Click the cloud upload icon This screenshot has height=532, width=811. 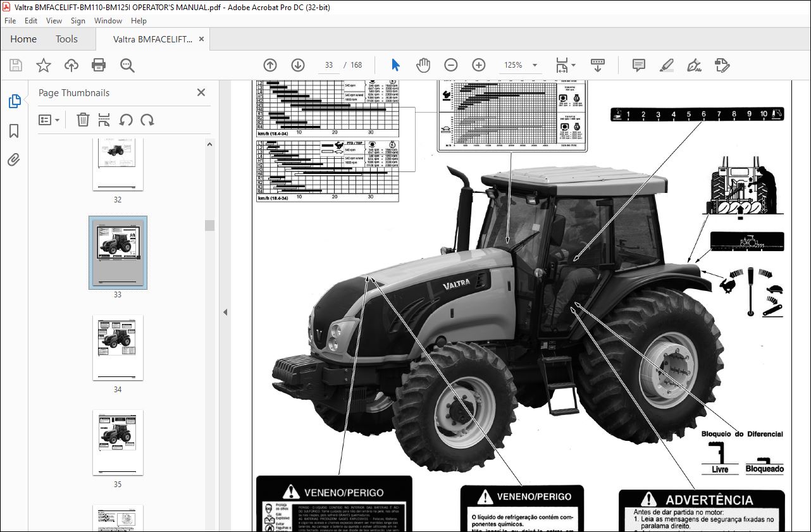pyautogui.click(x=71, y=65)
